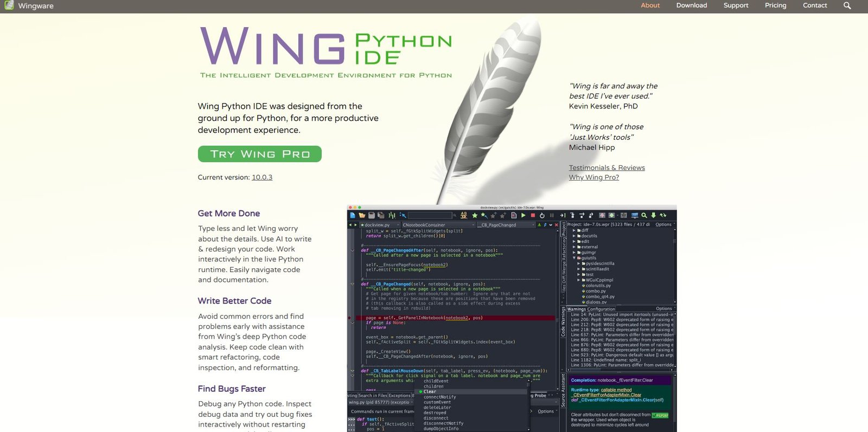Click the Try Wing Pro button

(259, 154)
